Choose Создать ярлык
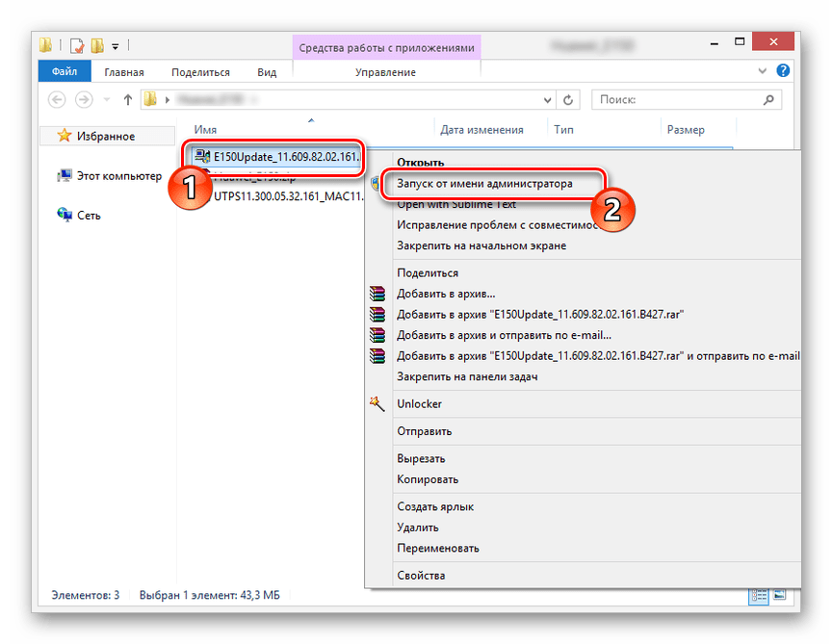Image resolution: width=832 pixels, height=644 pixels. coord(435,506)
